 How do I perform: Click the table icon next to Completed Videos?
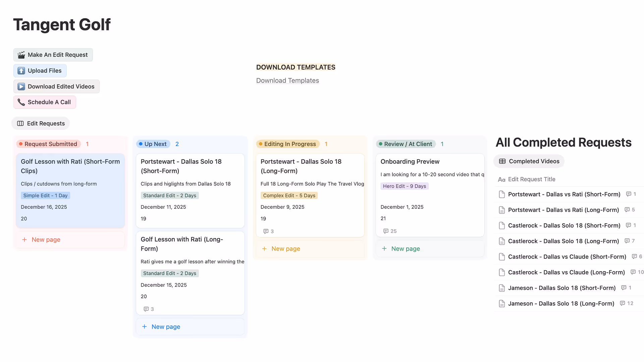click(x=502, y=161)
